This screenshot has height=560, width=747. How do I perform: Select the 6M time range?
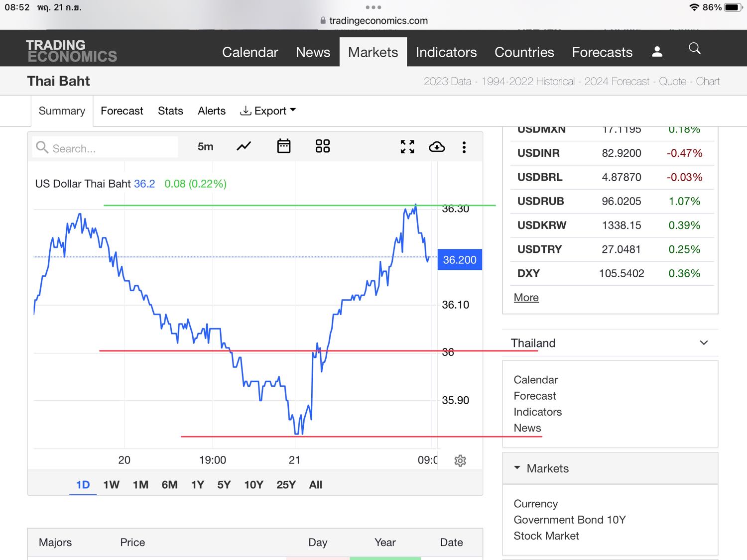169,485
